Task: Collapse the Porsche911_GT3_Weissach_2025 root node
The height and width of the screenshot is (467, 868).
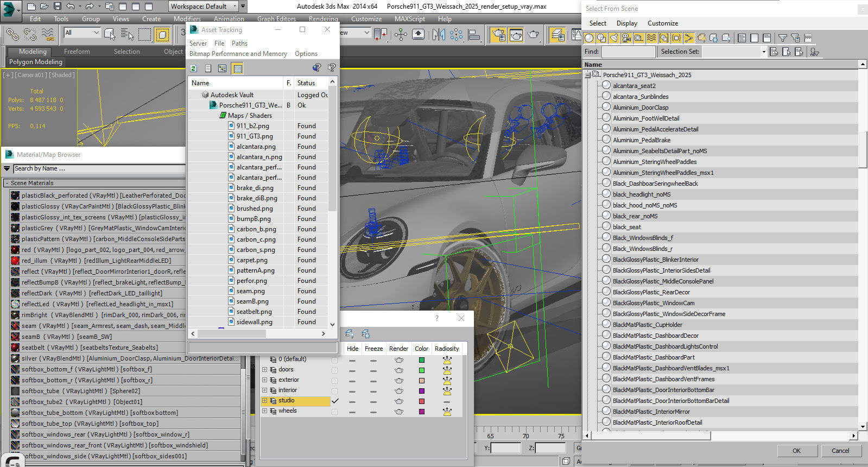Action: 587,75
